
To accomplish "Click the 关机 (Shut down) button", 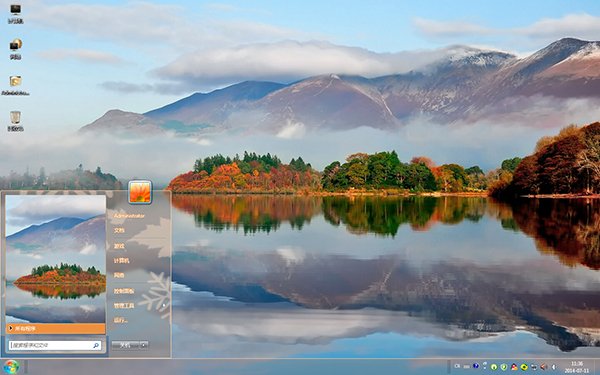I will point(125,346).
